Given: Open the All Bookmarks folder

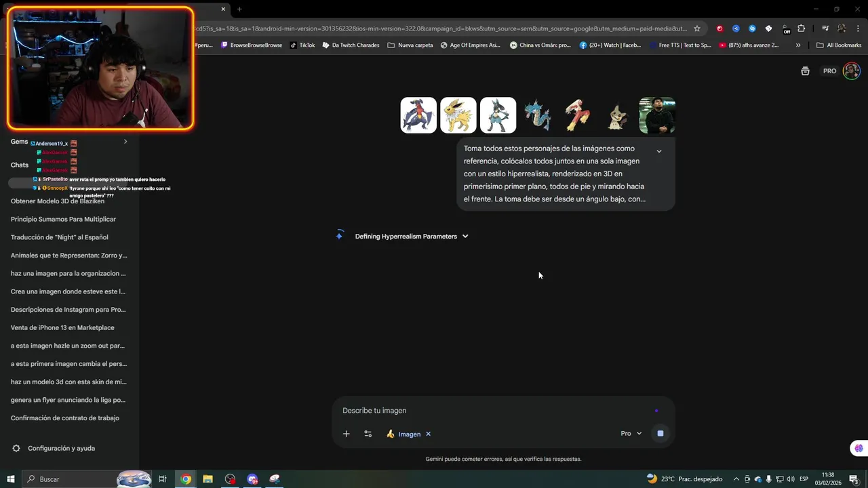Looking at the screenshot, I should 839,45.
